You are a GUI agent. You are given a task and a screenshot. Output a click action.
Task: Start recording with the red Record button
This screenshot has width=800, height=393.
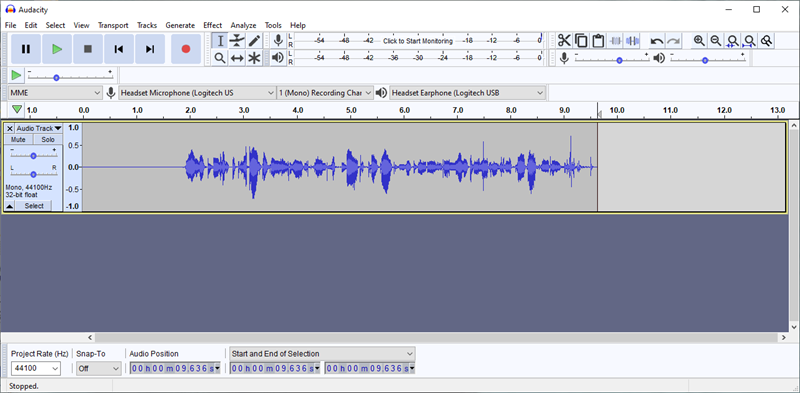186,49
